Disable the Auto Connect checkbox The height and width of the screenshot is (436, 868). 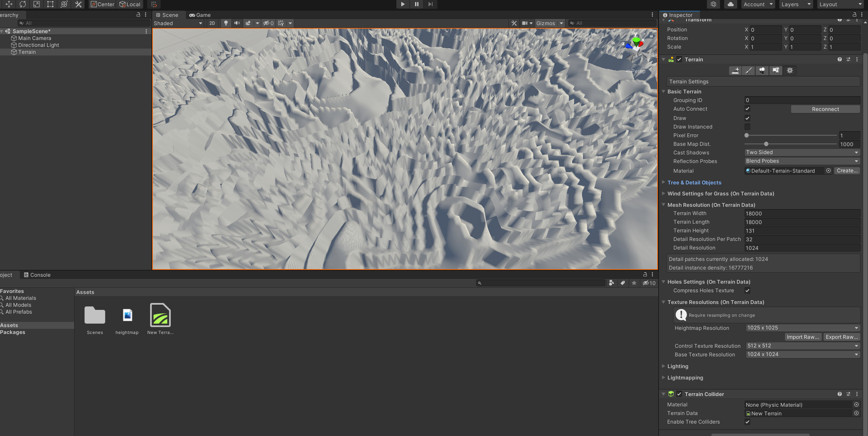[747, 109]
